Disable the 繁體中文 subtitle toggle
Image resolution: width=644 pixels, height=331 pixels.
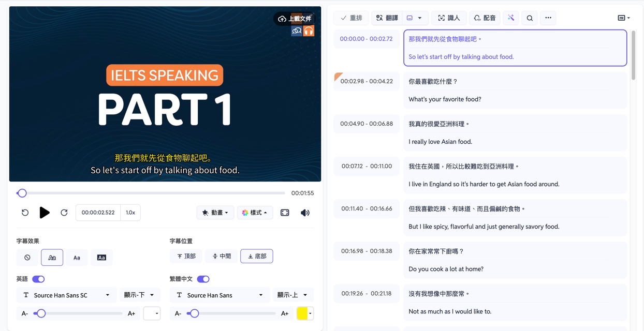point(203,279)
